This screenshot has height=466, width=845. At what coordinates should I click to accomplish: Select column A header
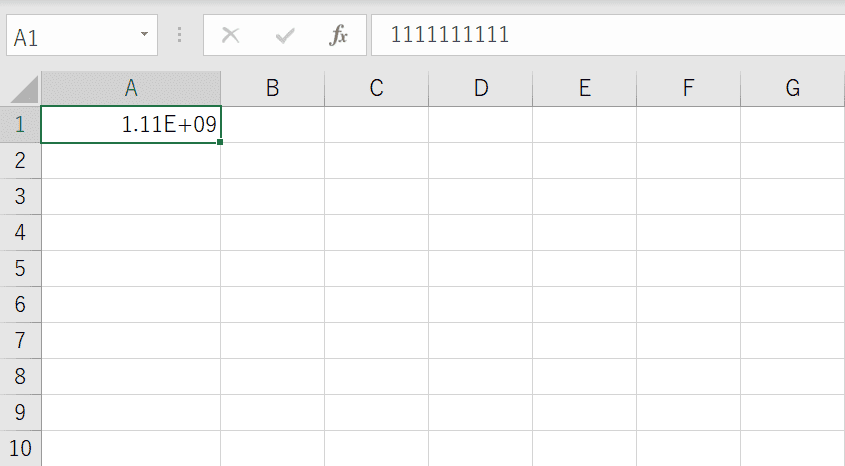click(131, 88)
